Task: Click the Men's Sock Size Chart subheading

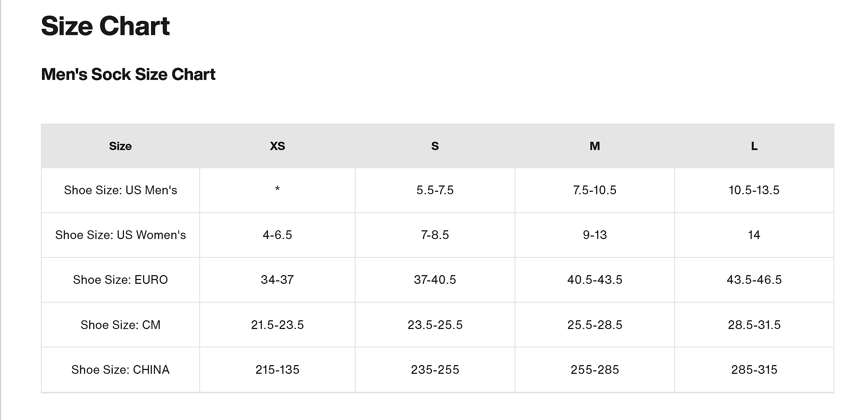Action: tap(128, 74)
